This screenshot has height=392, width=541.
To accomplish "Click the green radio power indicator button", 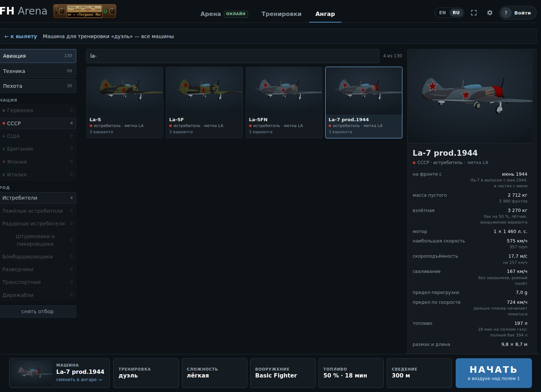I will click(x=106, y=11).
